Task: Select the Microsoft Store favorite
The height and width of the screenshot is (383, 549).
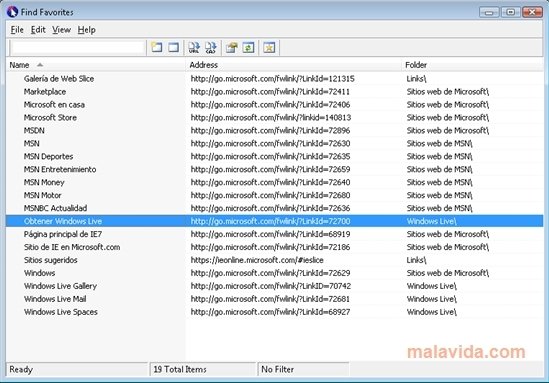Action: point(50,118)
